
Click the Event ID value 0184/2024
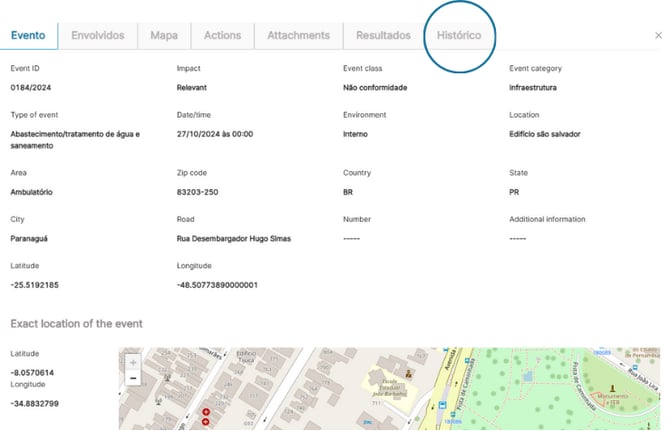click(29, 88)
